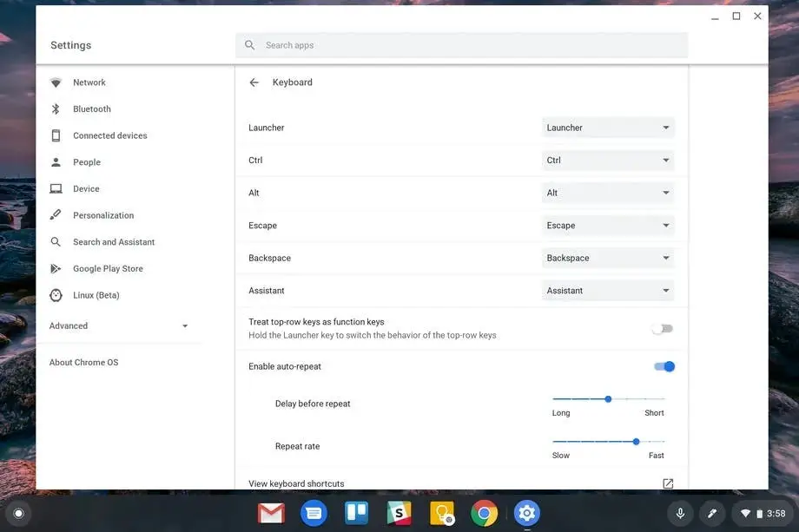The height and width of the screenshot is (532, 799).
Task: Select Connected devices in sidebar
Action: 110,135
